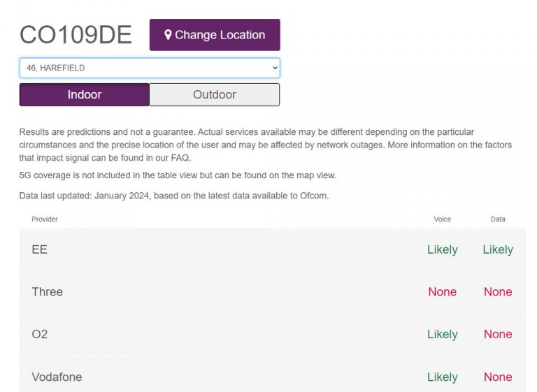
Task: Expand the address list using the chevron arrow
Action: (x=275, y=68)
